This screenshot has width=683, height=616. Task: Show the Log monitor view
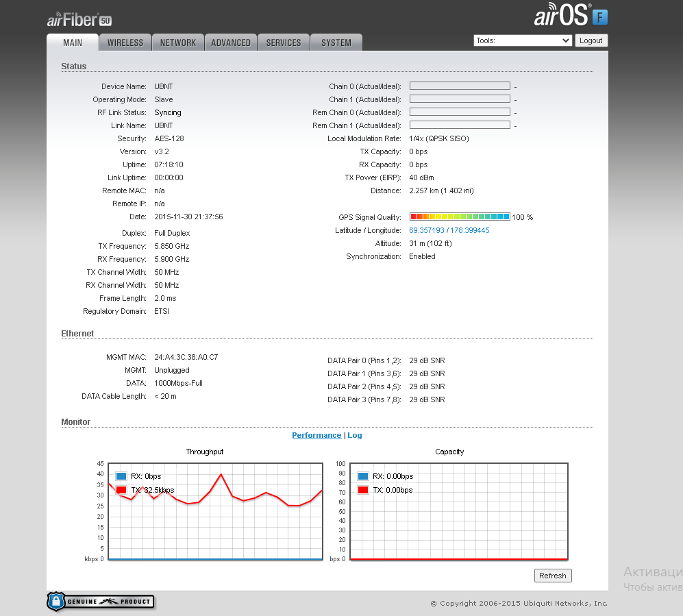355,435
